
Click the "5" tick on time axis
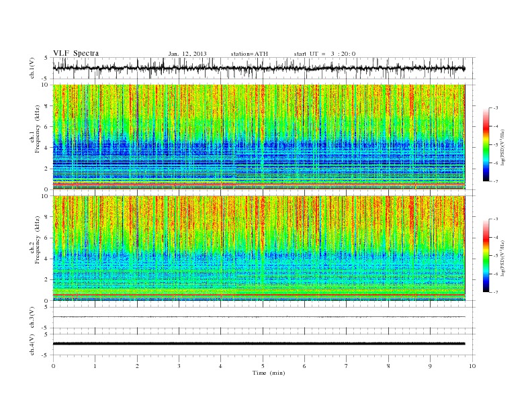pyautogui.click(x=263, y=366)
